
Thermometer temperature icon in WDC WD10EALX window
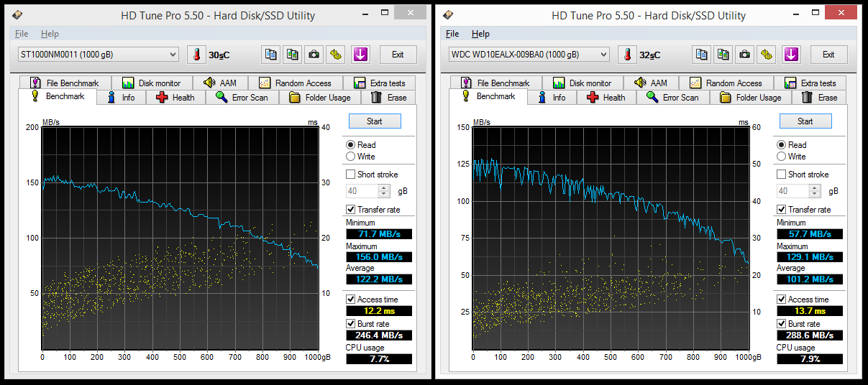coord(627,55)
